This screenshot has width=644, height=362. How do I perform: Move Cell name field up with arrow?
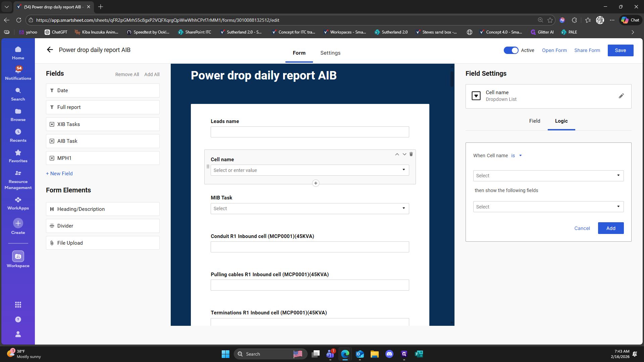pos(397,154)
